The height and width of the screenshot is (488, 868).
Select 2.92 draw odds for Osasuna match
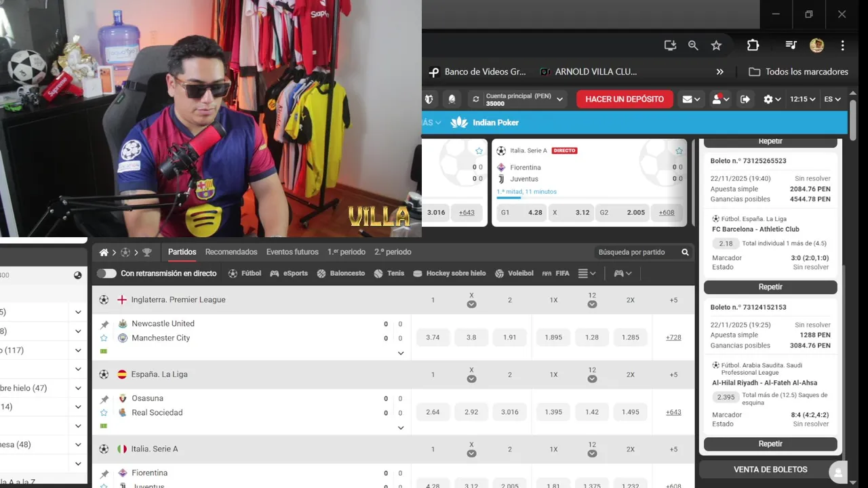(471, 412)
